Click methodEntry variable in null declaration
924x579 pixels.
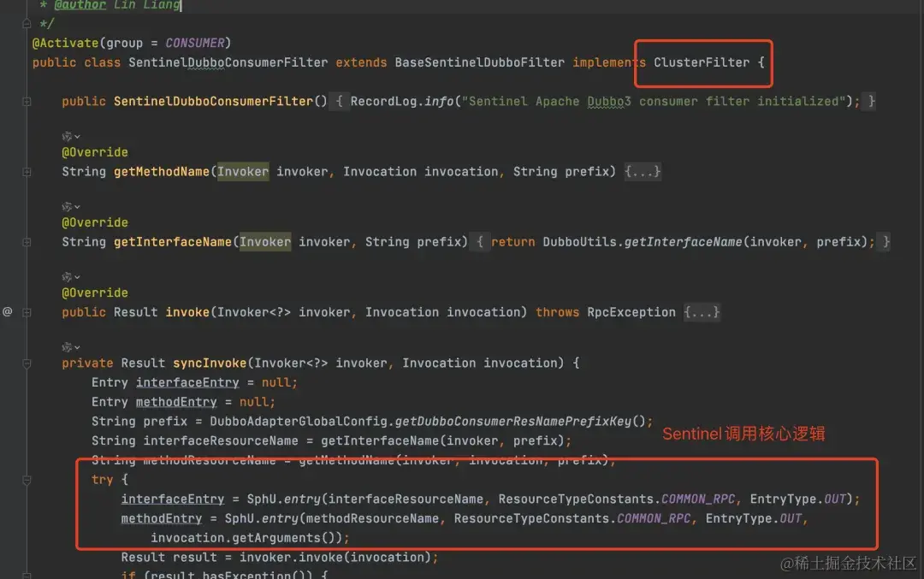coord(176,402)
